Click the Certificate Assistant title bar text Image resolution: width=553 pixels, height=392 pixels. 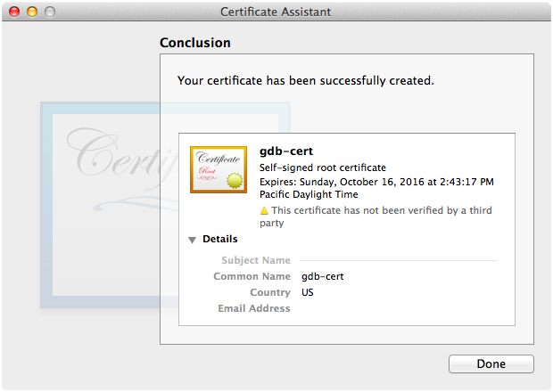tap(276, 12)
